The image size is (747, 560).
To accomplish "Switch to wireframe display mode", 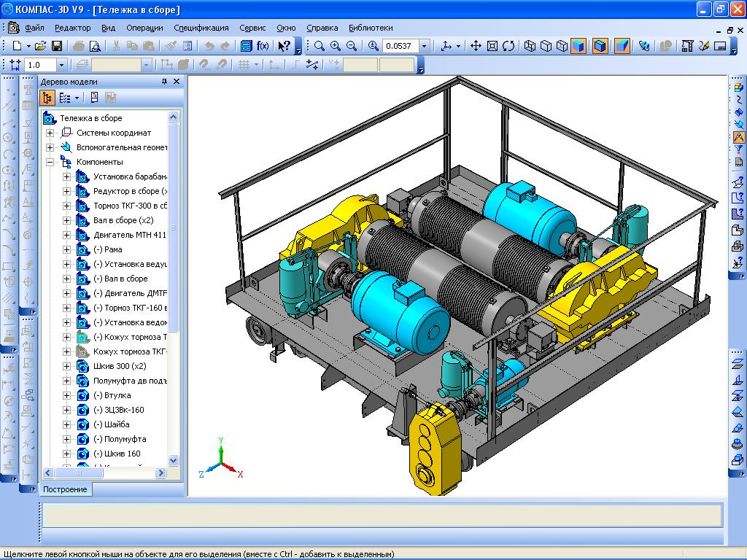I will coord(529,46).
